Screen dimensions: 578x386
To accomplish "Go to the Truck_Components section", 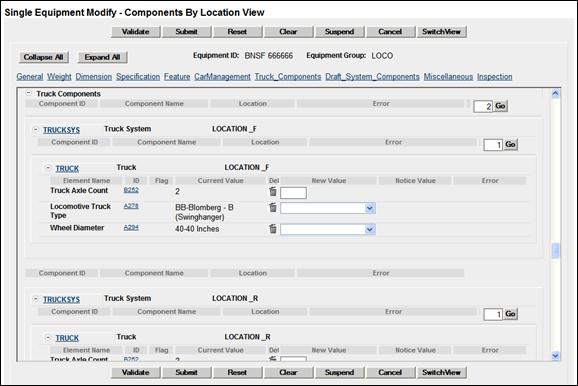I will (x=288, y=77).
